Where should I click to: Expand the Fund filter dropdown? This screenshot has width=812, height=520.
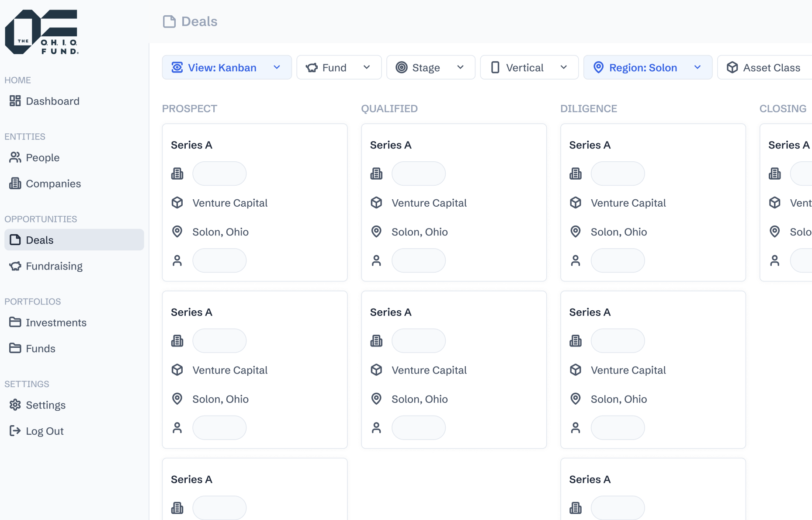point(339,67)
